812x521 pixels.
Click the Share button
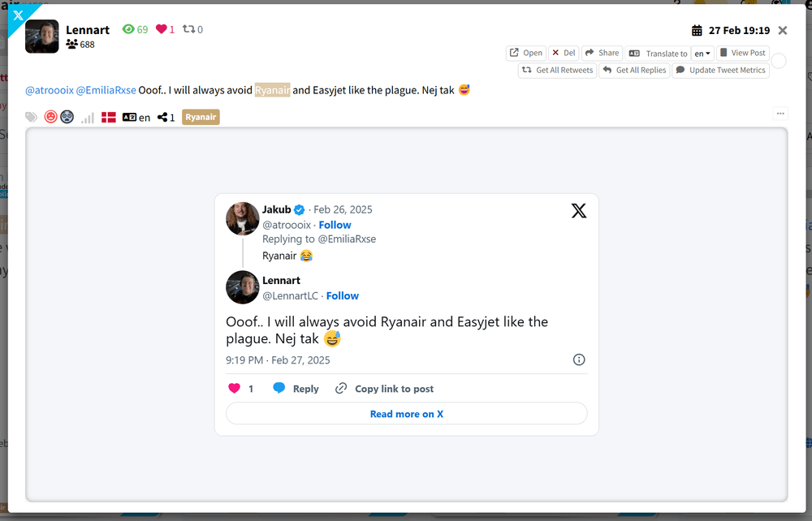[x=602, y=53]
